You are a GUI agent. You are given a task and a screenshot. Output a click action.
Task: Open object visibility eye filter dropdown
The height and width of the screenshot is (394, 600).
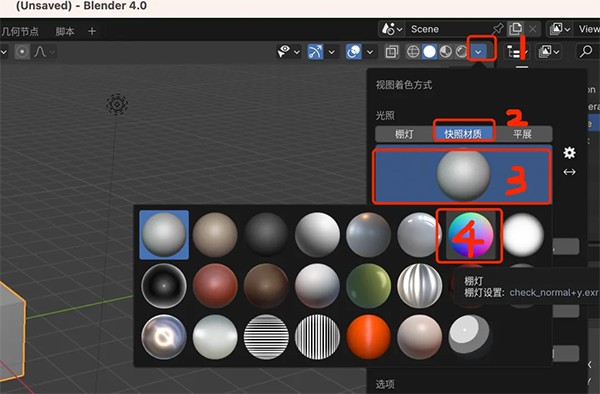click(289, 52)
